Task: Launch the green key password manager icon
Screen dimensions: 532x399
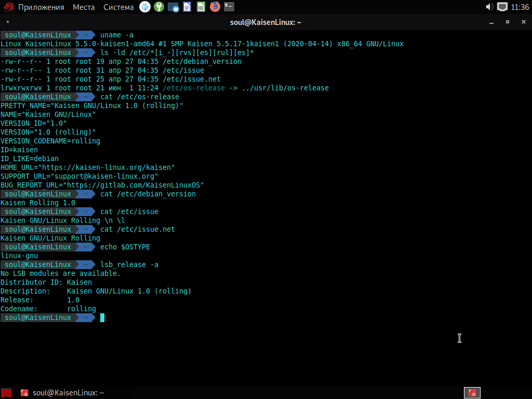Action: click(159, 7)
